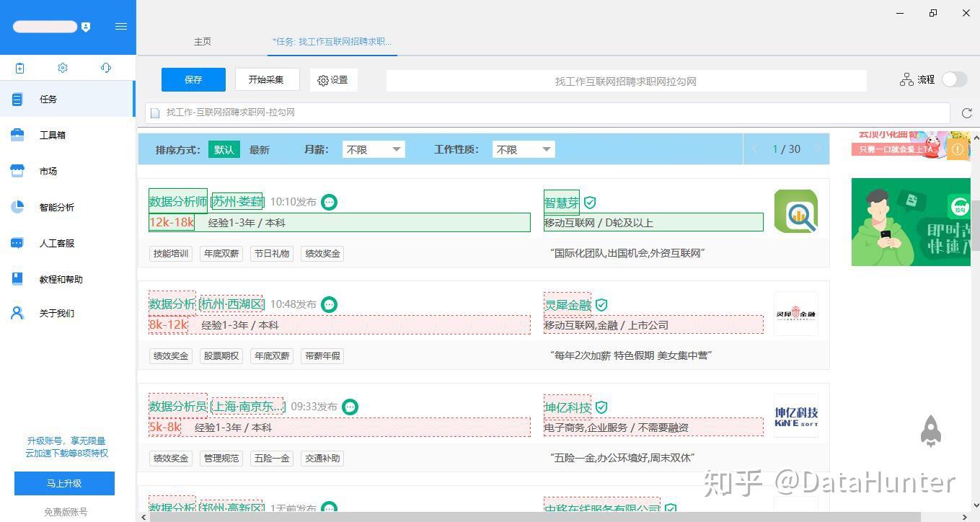The height and width of the screenshot is (522, 980).
Task: Click the headset support icon
Action: 106,68
